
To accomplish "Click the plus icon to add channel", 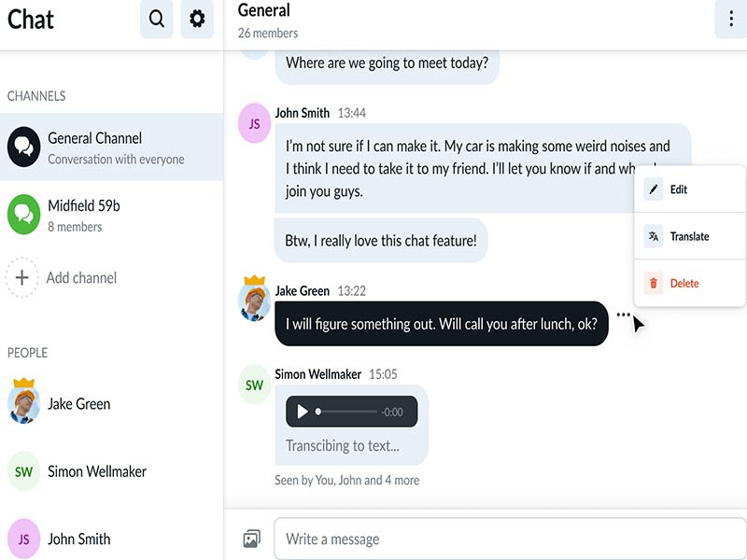I will (x=23, y=277).
